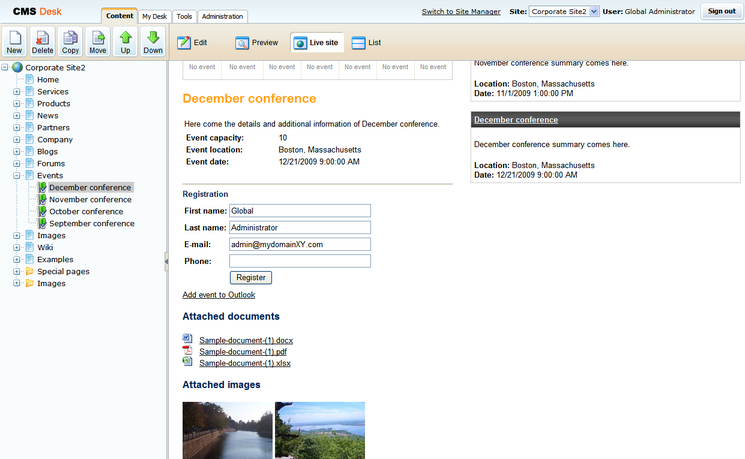Open the Site selection dropdown
This screenshot has width=745, height=459.
(565, 11)
